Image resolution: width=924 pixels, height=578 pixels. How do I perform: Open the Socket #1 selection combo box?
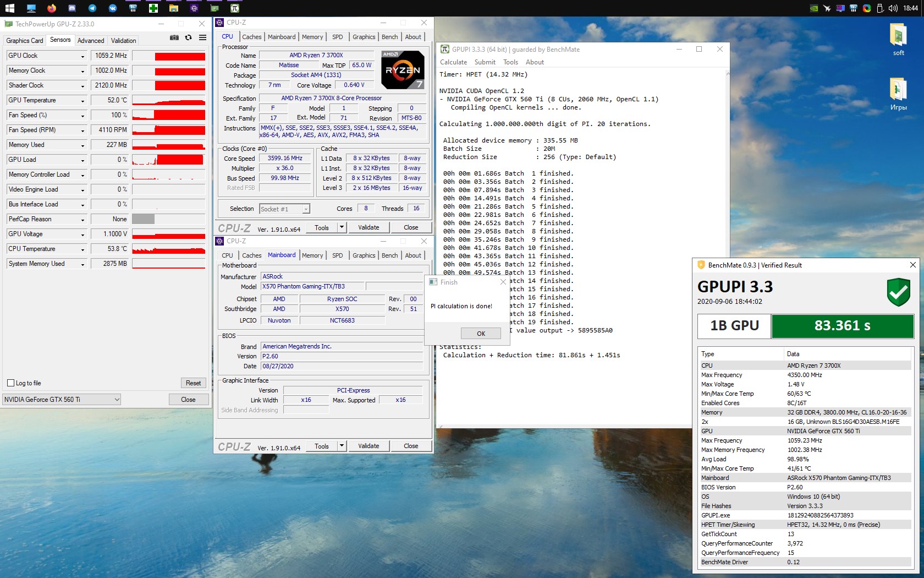pyautogui.click(x=284, y=209)
